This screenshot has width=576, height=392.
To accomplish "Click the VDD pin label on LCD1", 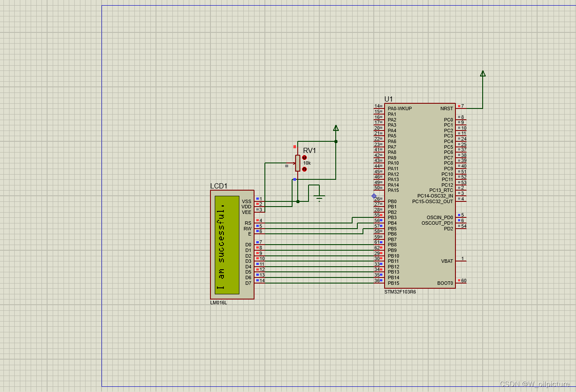I will coord(246,207).
